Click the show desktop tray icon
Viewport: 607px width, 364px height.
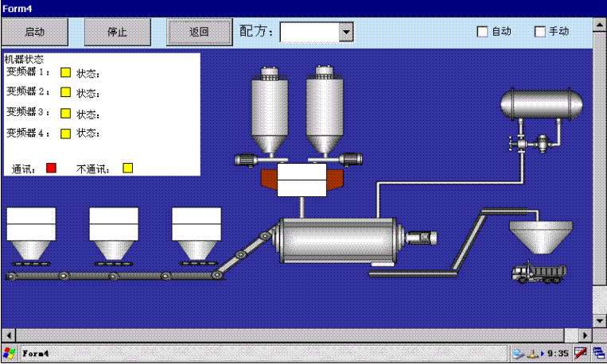pyautogui.click(x=598, y=353)
